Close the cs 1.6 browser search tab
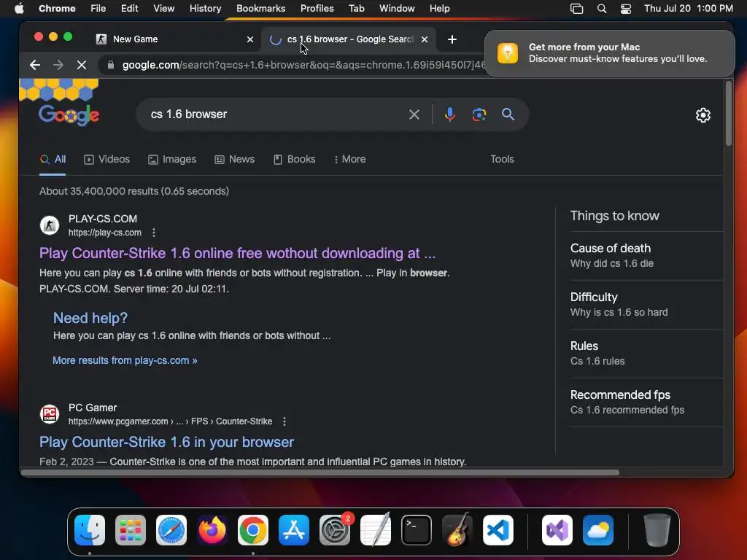The width and height of the screenshot is (747, 560). (x=425, y=39)
